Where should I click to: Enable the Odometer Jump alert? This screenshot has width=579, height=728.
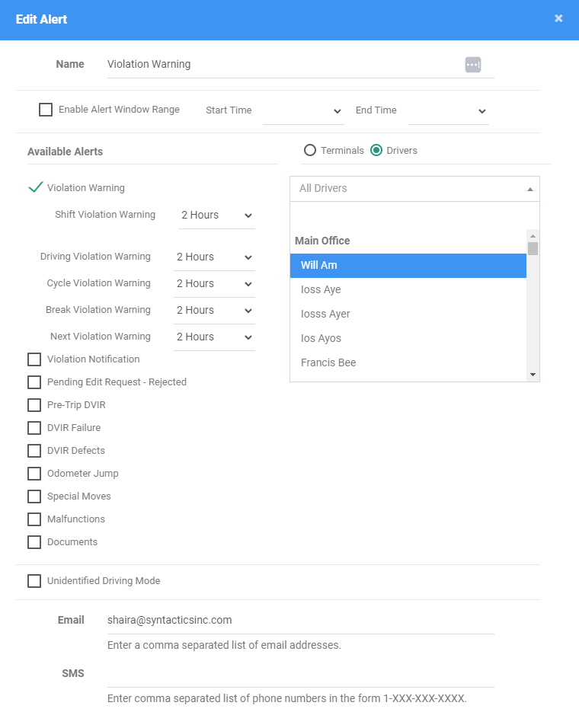click(x=34, y=474)
